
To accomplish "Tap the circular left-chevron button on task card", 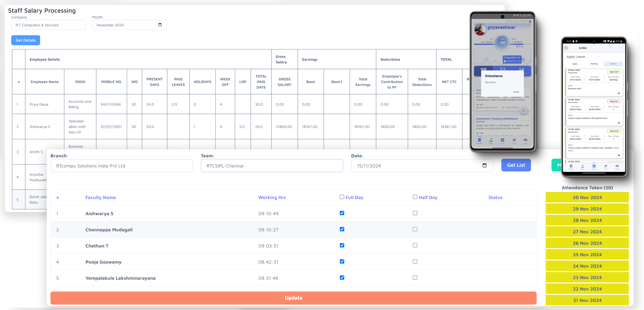I will point(524,111).
